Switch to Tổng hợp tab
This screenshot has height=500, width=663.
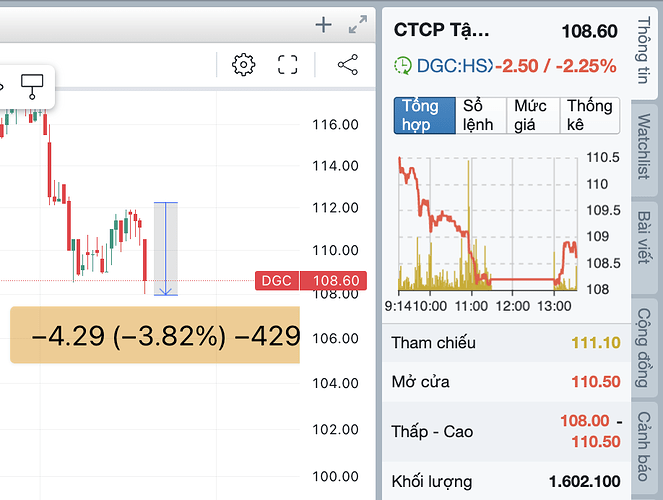pos(424,115)
